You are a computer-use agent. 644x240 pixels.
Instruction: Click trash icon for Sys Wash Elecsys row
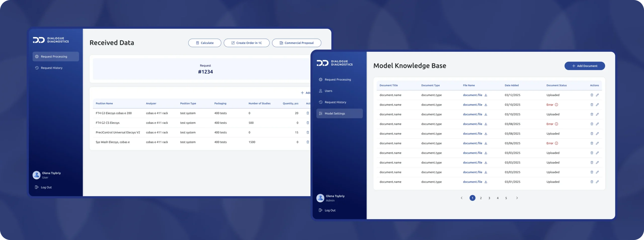308,142
